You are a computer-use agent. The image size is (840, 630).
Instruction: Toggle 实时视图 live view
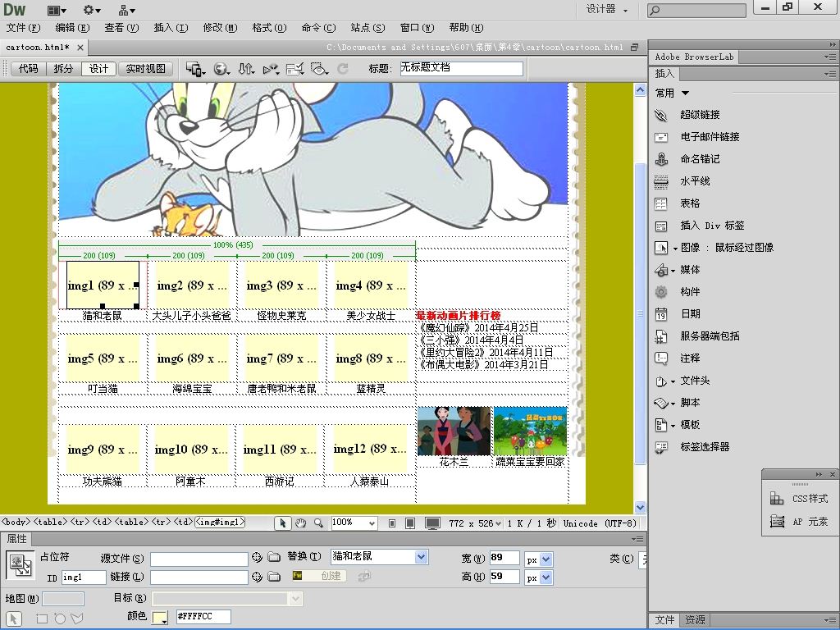[x=146, y=69]
